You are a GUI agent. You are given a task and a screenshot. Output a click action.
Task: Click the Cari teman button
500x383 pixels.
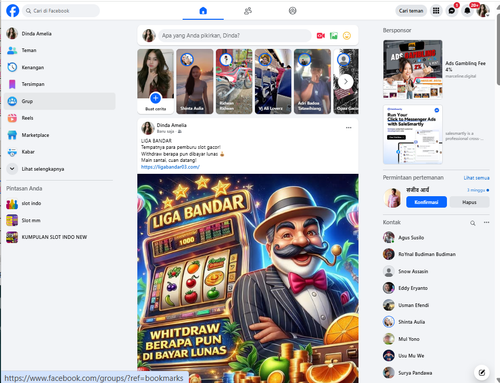coord(411,11)
